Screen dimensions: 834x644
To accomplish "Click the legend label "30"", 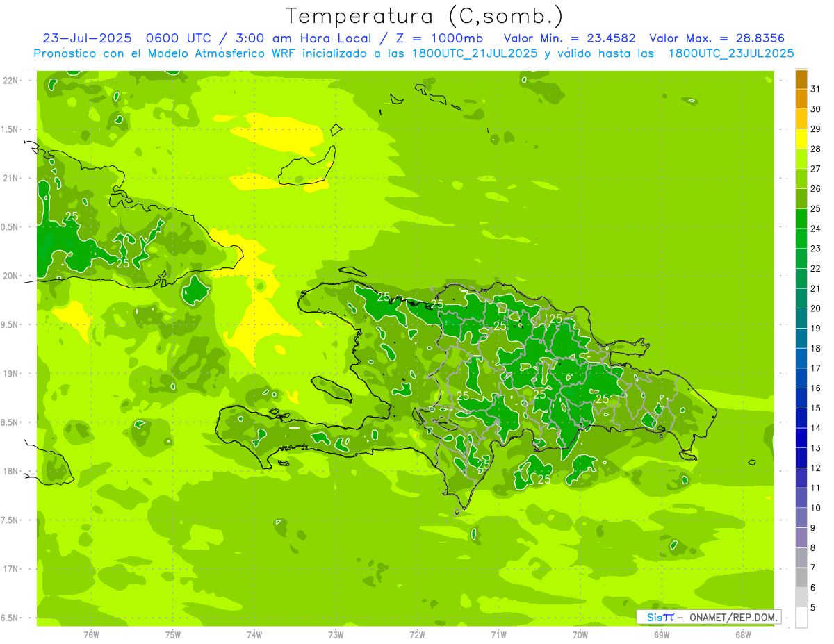I will 815,109.
